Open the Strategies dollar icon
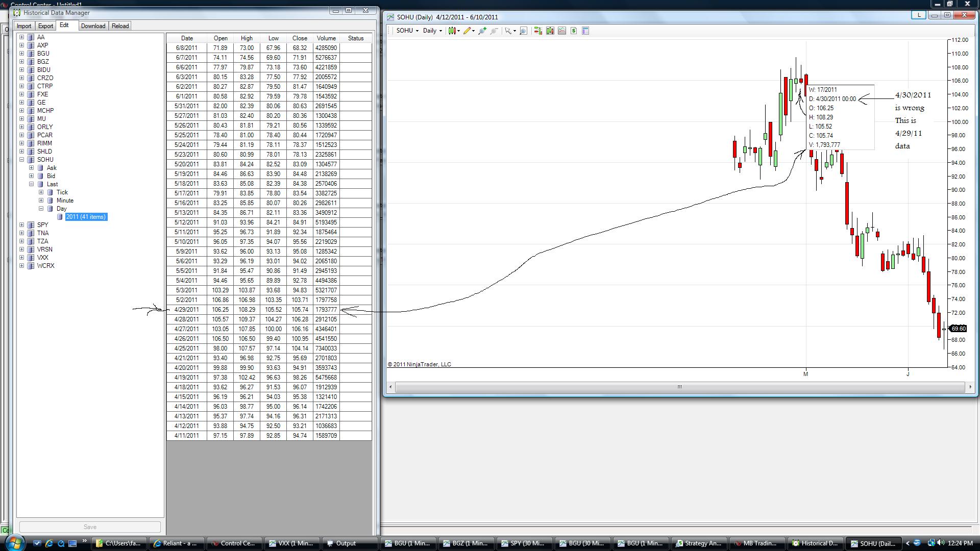Screen dimensions: 980x551 pyautogui.click(x=574, y=31)
